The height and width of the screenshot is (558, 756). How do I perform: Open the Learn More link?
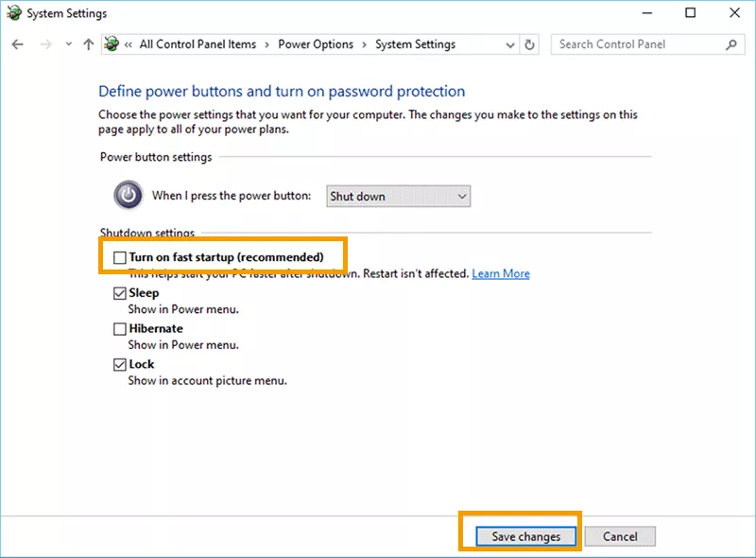coord(501,273)
